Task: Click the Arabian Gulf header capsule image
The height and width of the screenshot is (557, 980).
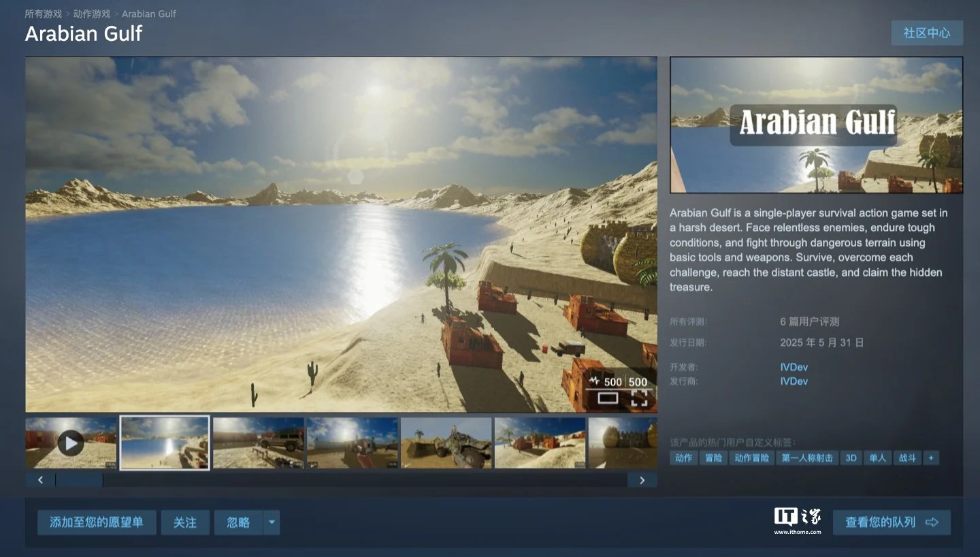Action: (x=816, y=125)
